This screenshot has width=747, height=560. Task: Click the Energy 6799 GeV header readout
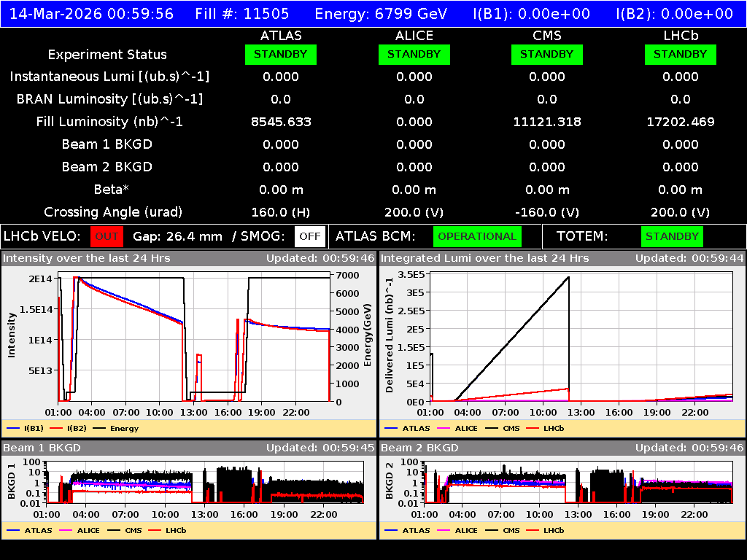click(x=381, y=14)
